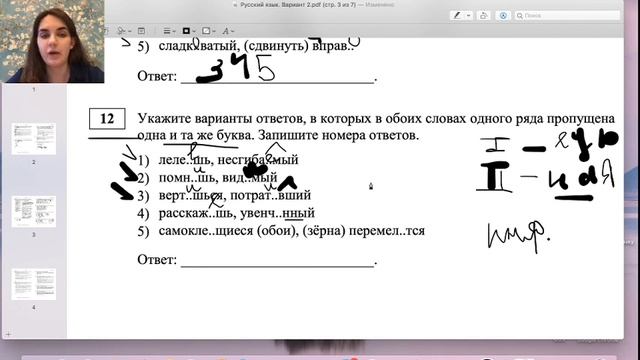Open the highlight pen dropdown arrow
Viewport: 640px width, 360px height.
coord(469,16)
